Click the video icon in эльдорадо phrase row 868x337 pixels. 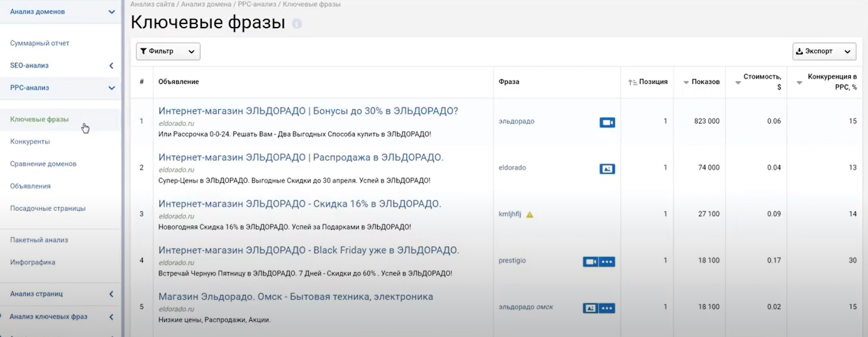tap(607, 122)
